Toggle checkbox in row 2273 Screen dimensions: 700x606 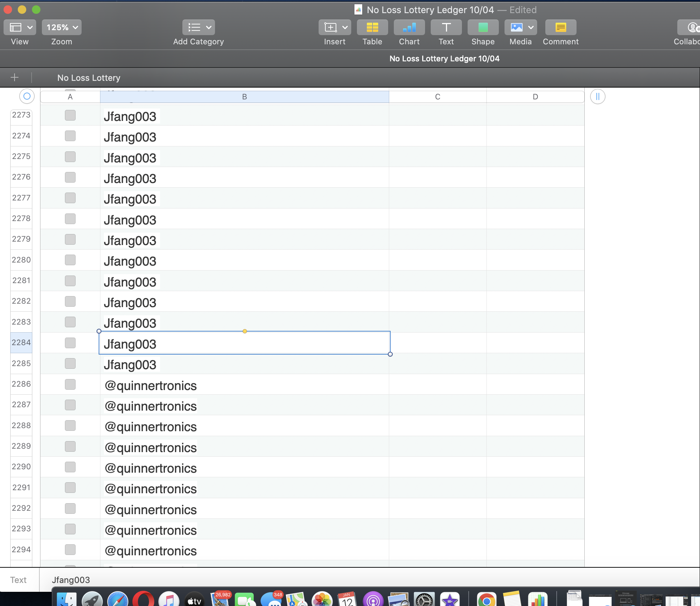point(70,115)
